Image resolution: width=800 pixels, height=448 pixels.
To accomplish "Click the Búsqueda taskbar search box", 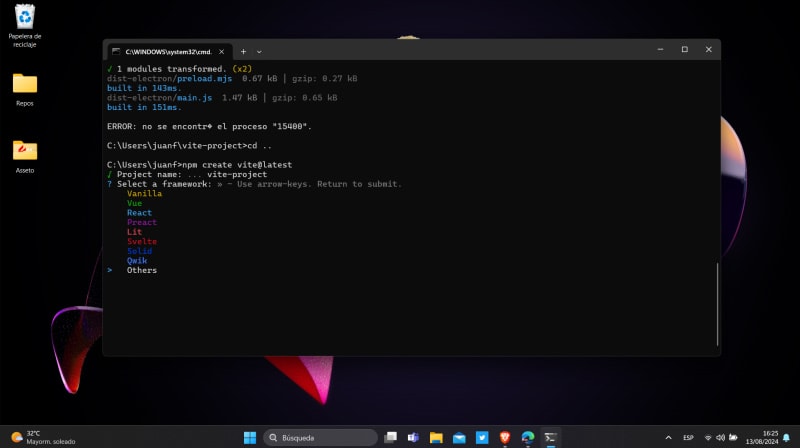I will coord(320,437).
